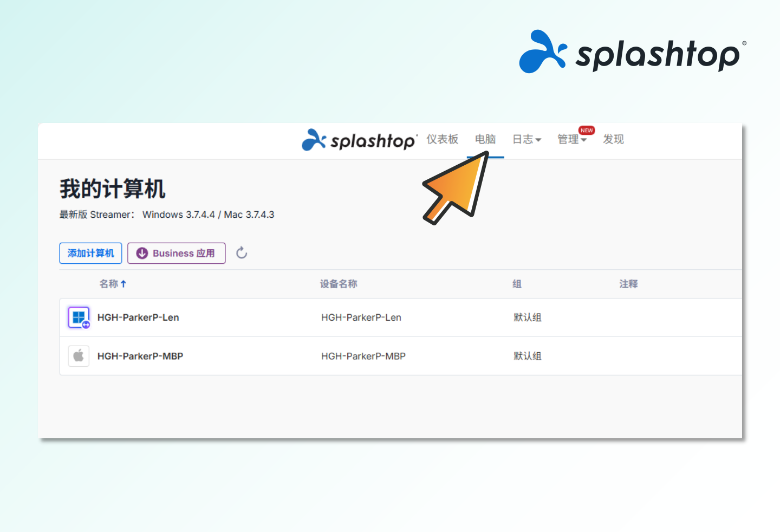Viewport: 780px width, 532px height.
Task: Open the 管理 management dropdown menu
Action: [572, 139]
